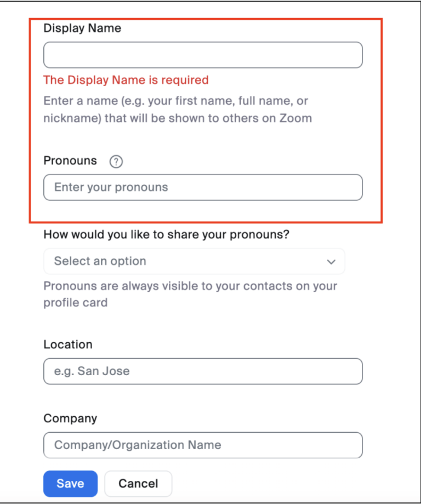This screenshot has height=504, width=421.
Task: Click the 'Display Name is required' error message
Action: point(126,80)
